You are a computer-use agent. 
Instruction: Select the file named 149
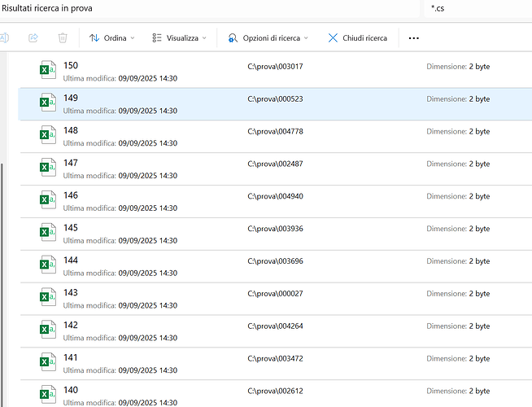coord(71,98)
